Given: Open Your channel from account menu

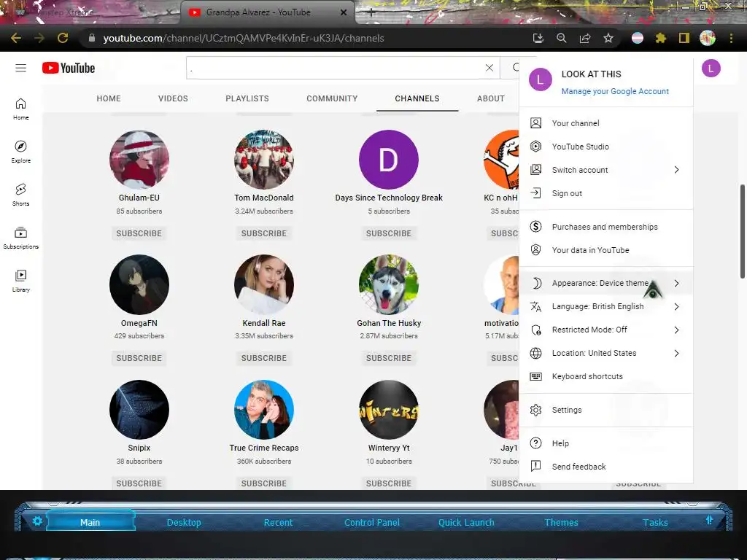Looking at the screenshot, I should click(606, 123).
